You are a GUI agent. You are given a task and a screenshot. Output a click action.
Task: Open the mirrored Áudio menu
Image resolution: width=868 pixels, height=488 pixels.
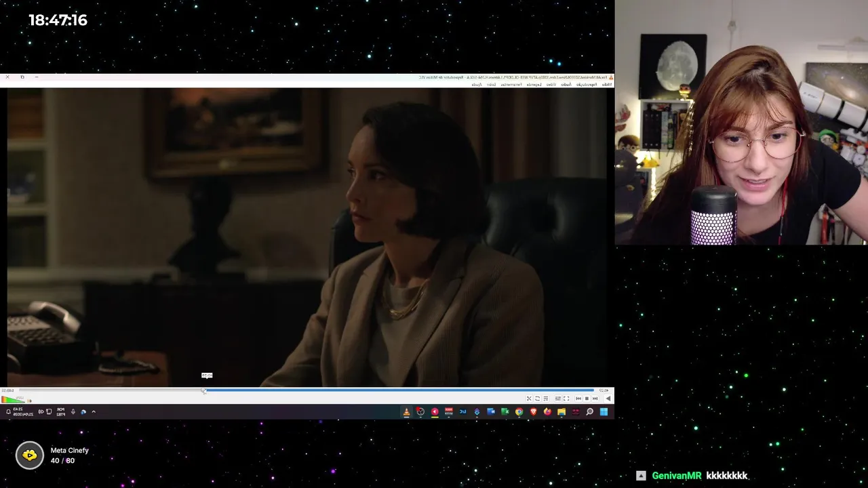coord(566,84)
